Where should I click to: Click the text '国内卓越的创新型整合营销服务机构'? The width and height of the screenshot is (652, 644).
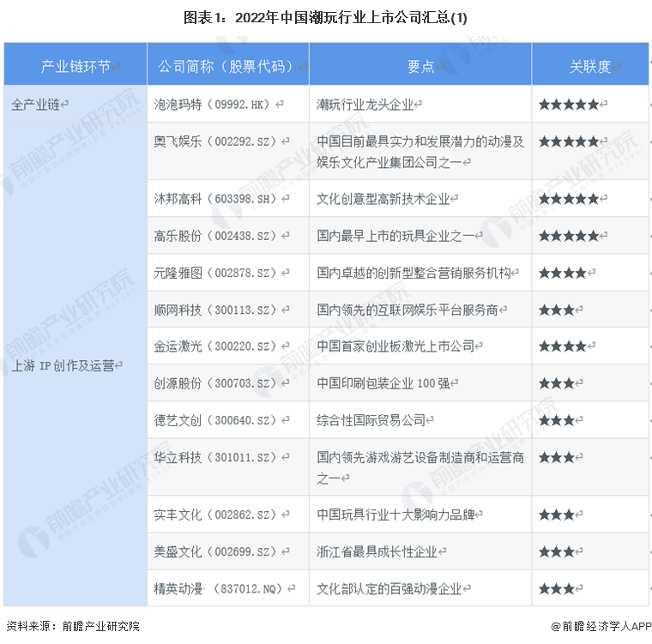414,273
